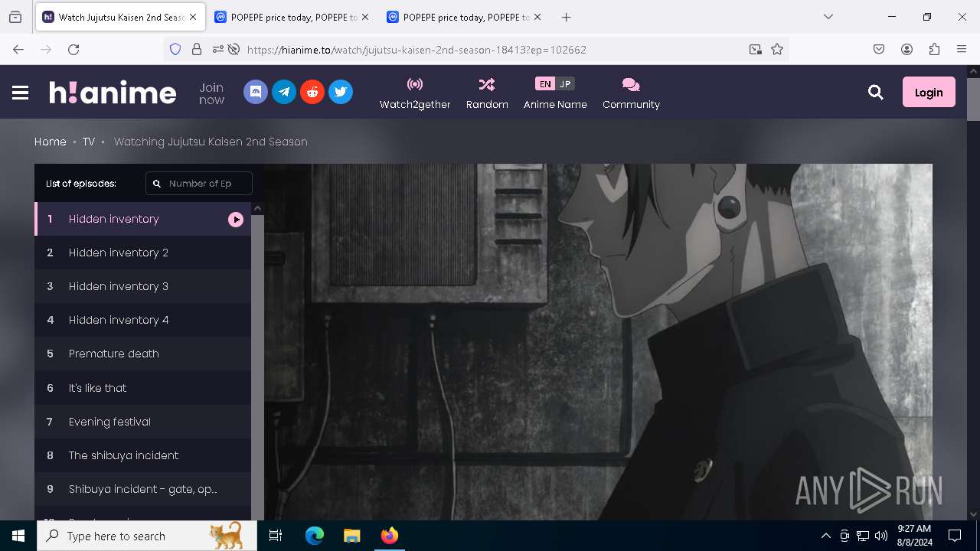This screenshot has width=980, height=551.
Task: Open the Firefox account icon
Action: pyautogui.click(x=906, y=49)
